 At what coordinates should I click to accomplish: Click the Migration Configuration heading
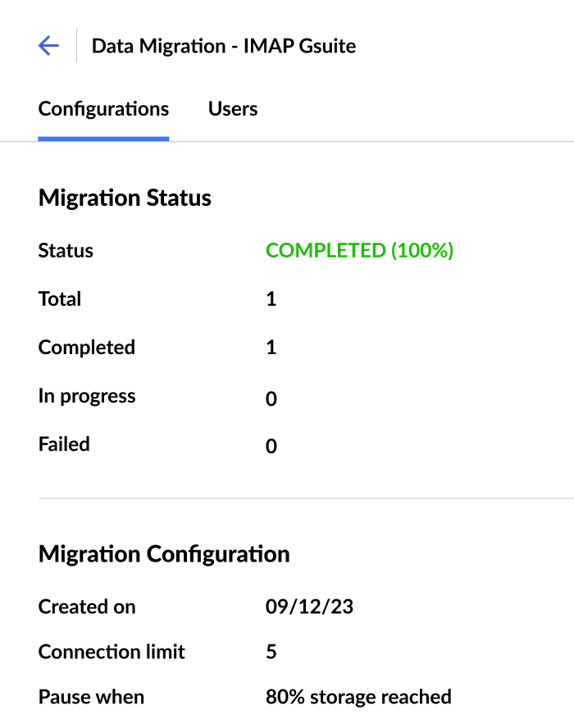164,554
